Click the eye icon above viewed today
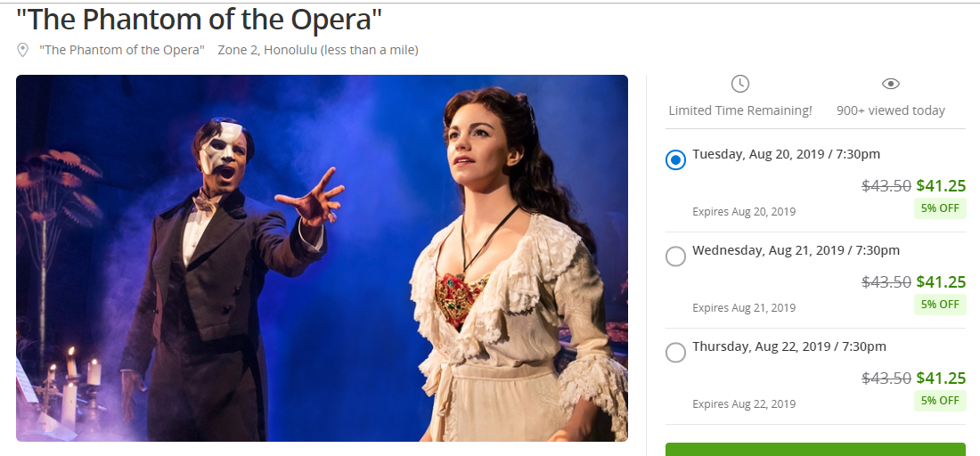The height and width of the screenshot is (456, 980). 891,84
